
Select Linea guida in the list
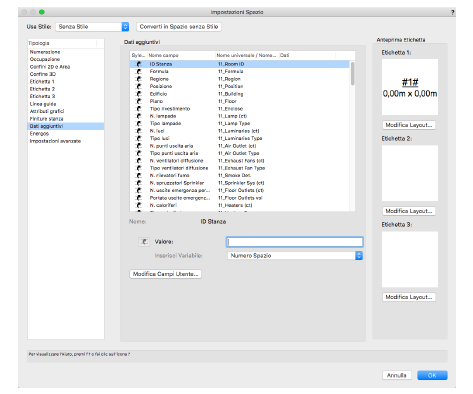[x=43, y=104]
